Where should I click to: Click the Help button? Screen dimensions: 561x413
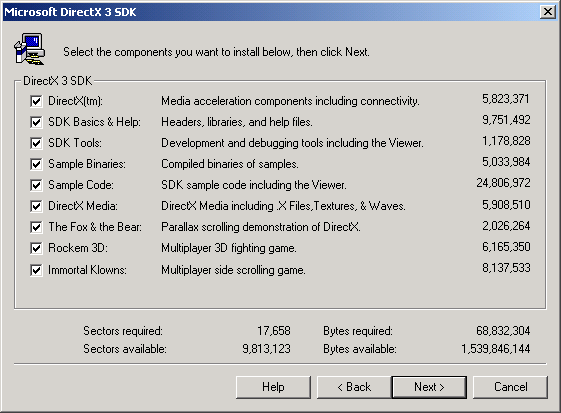[x=273, y=387]
